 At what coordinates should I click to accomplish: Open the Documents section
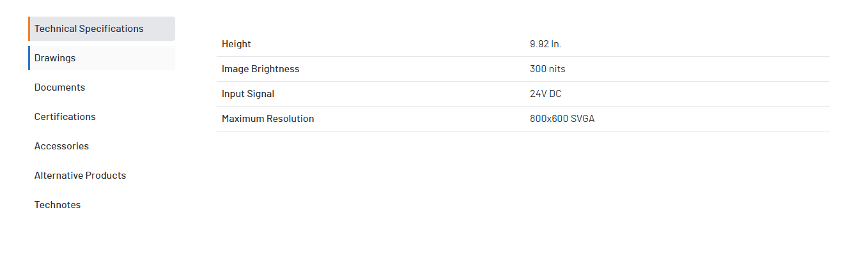pos(59,87)
